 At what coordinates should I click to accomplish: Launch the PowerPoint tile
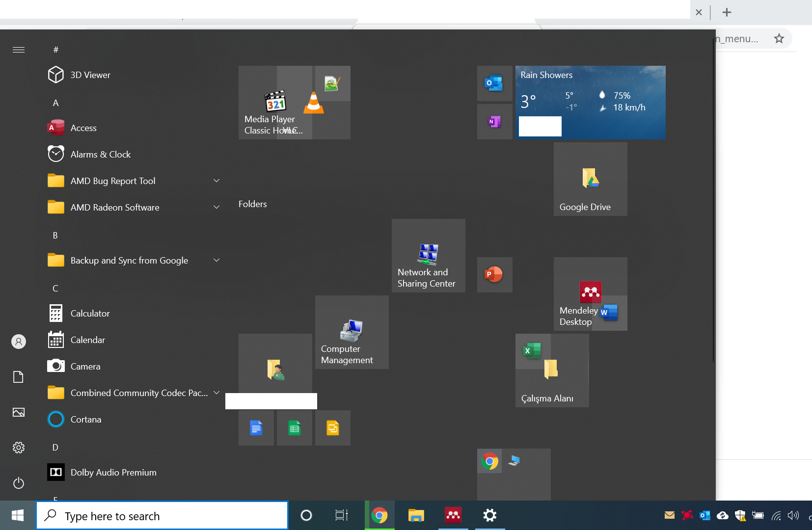(x=494, y=275)
